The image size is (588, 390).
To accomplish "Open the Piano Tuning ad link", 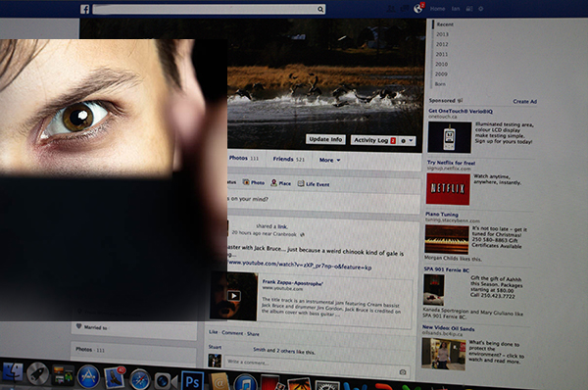I will point(442,215).
